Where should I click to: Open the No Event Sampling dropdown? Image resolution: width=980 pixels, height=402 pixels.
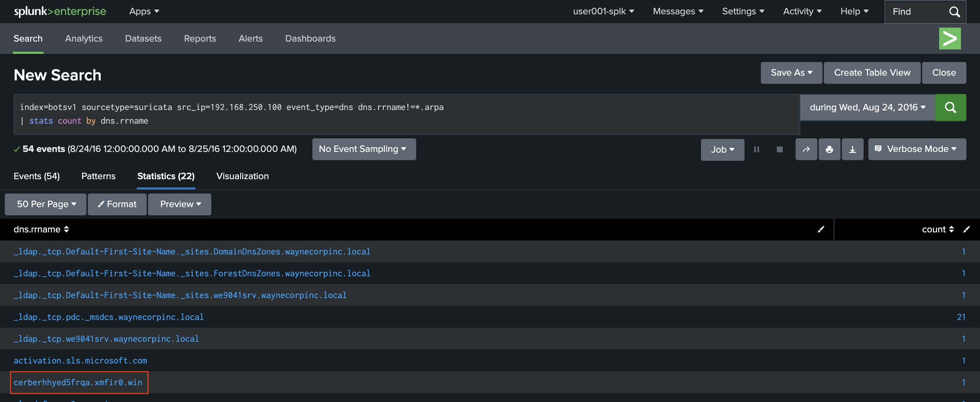[364, 149]
